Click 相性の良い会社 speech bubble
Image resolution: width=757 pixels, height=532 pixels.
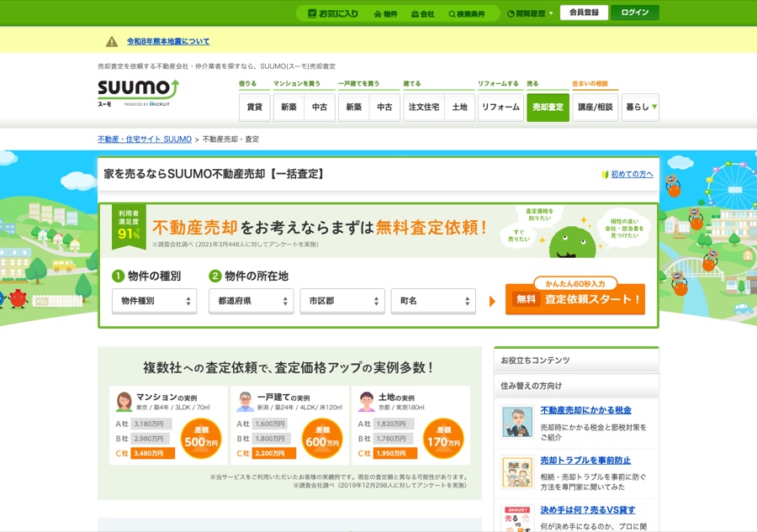(x=624, y=229)
